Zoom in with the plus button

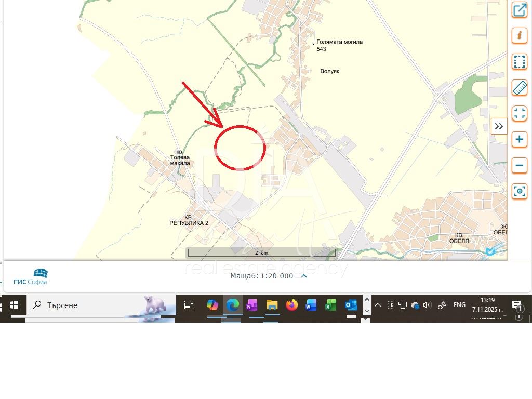click(x=519, y=139)
